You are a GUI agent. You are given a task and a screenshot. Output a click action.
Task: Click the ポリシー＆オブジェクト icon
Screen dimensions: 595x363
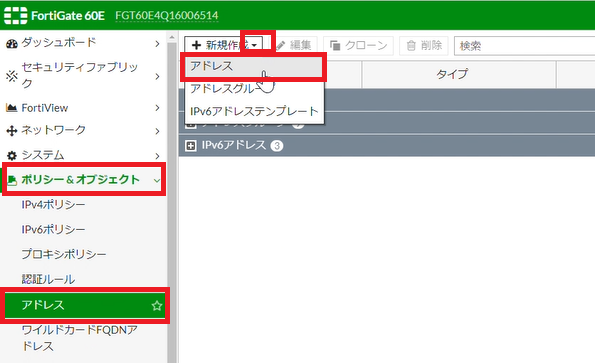(x=12, y=181)
